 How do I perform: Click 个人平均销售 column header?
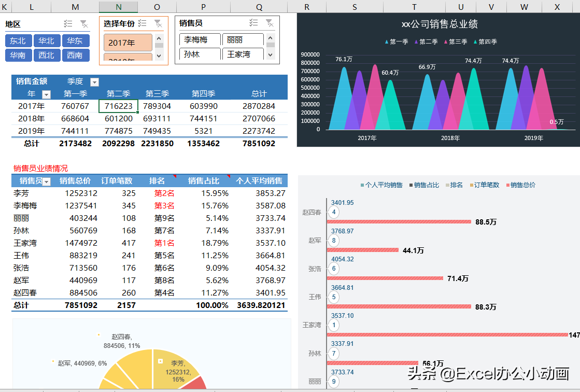(x=259, y=180)
